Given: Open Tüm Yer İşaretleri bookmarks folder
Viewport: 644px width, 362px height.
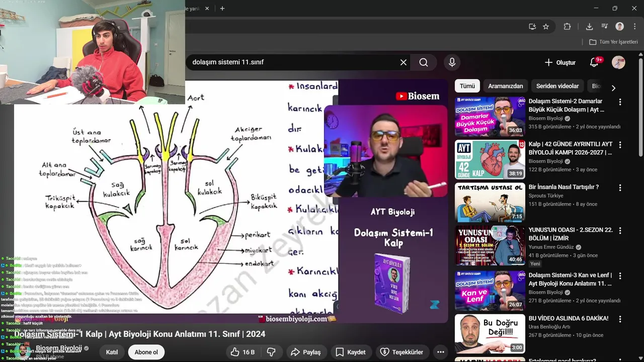Looking at the screenshot, I should (x=613, y=42).
